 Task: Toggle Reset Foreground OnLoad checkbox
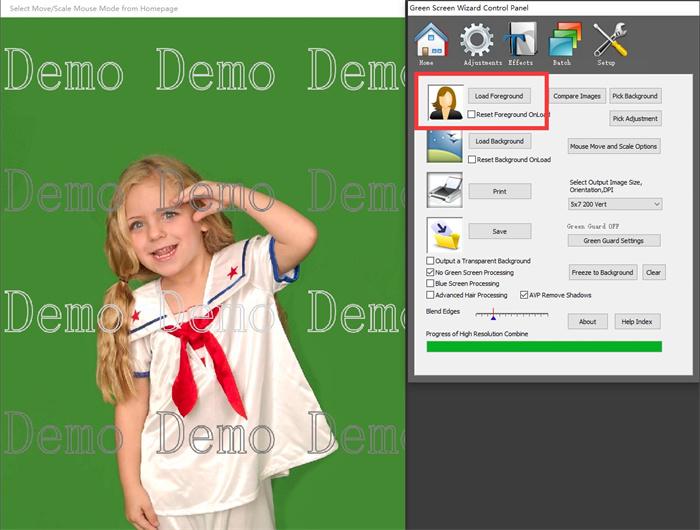[471, 114]
